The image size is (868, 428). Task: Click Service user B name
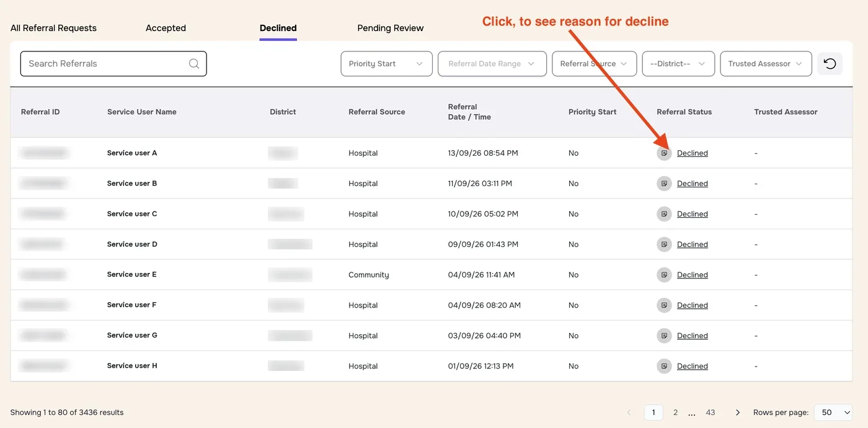tap(132, 183)
